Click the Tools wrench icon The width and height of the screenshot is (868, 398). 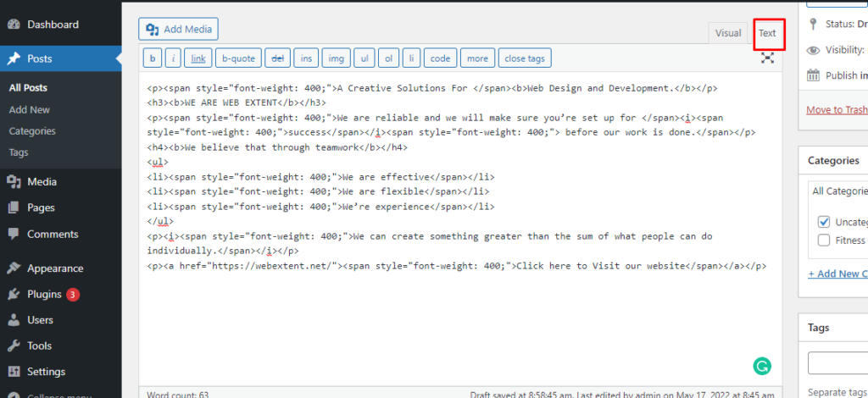click(14, 346)
